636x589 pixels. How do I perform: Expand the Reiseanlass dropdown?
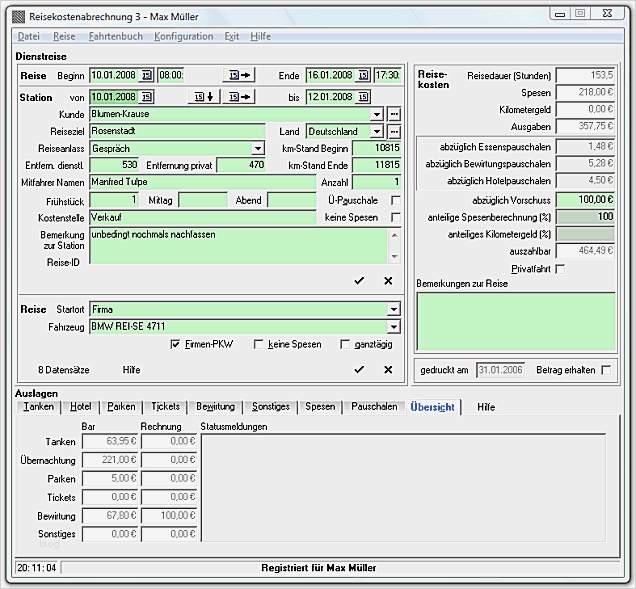[258, 148]
